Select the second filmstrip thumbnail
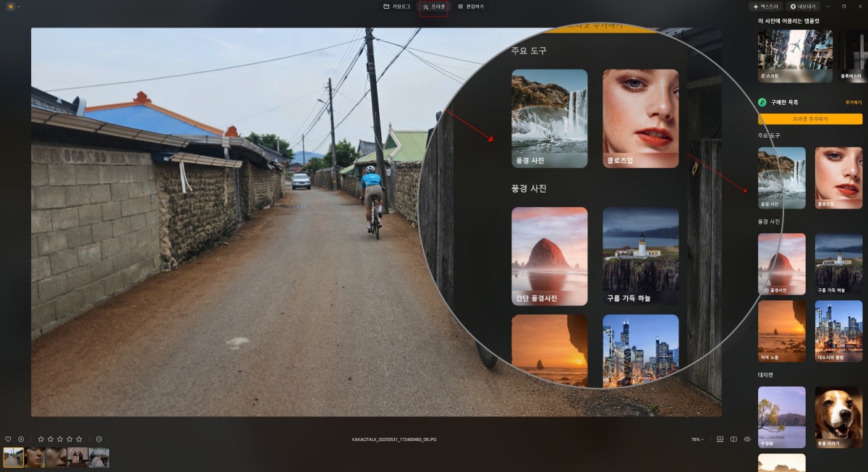This screenshot has height=472, width=868. [x=35, y=458]
